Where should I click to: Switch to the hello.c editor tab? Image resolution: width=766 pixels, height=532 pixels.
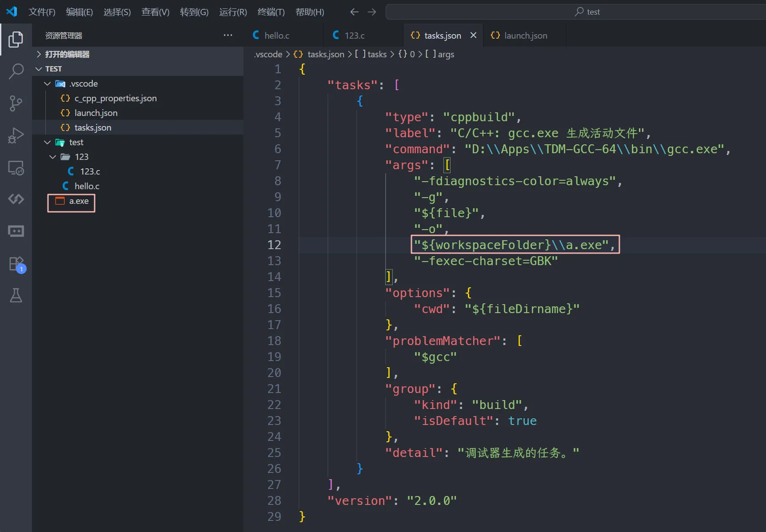[276, 36]
